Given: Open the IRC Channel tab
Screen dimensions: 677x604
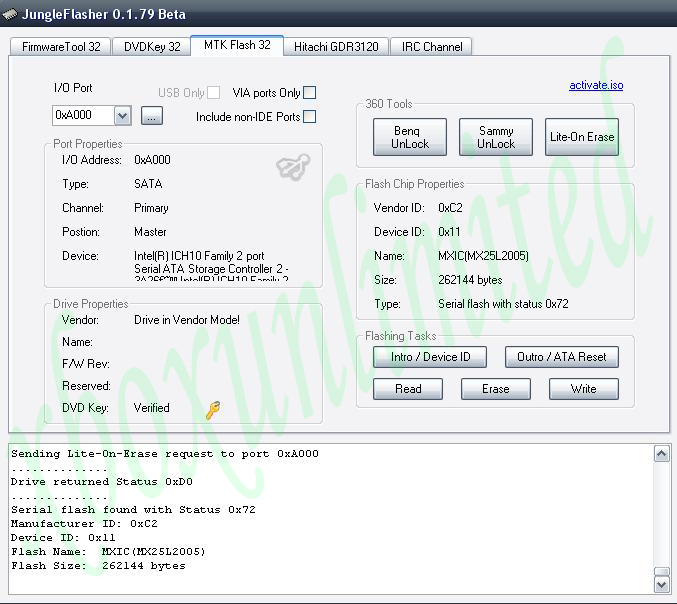Looking at the screenshot, I should tap(432, 47).
